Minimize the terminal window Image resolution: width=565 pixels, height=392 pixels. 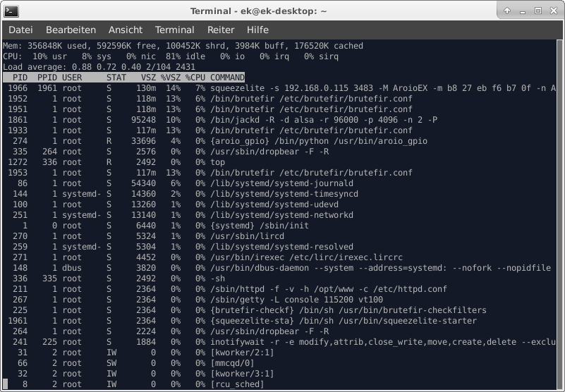(x=523, y=11)
